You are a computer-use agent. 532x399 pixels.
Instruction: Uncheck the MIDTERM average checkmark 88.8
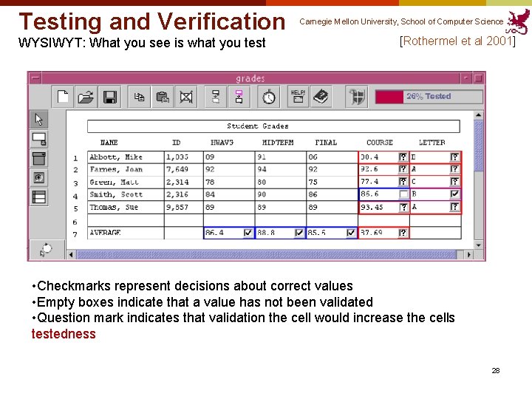click(299, 233)
